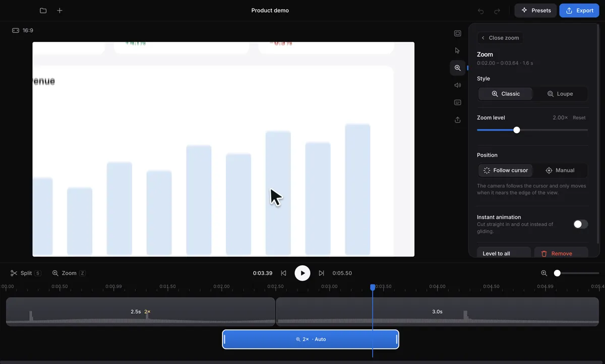Reset the zoom level

click(x=579, y=117)
